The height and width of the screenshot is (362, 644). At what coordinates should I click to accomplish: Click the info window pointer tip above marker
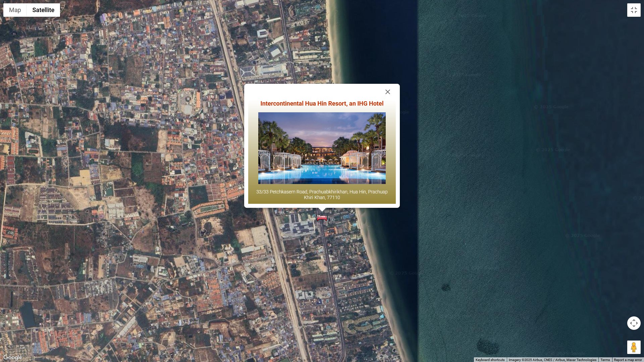click(x=322, y=209)
